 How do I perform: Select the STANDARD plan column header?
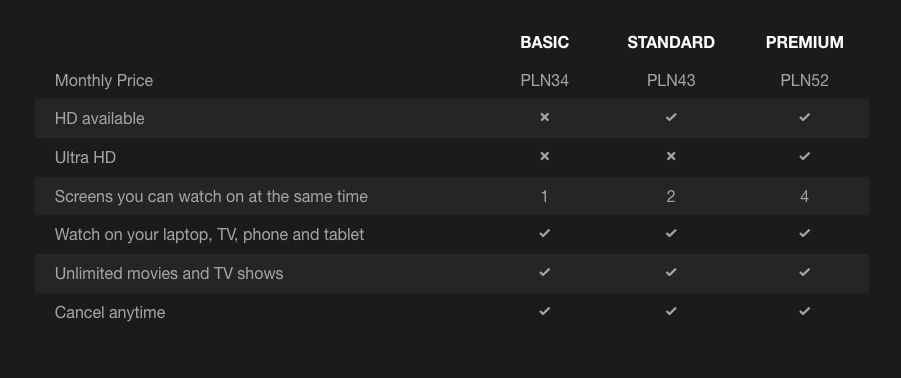click(671, 43)
